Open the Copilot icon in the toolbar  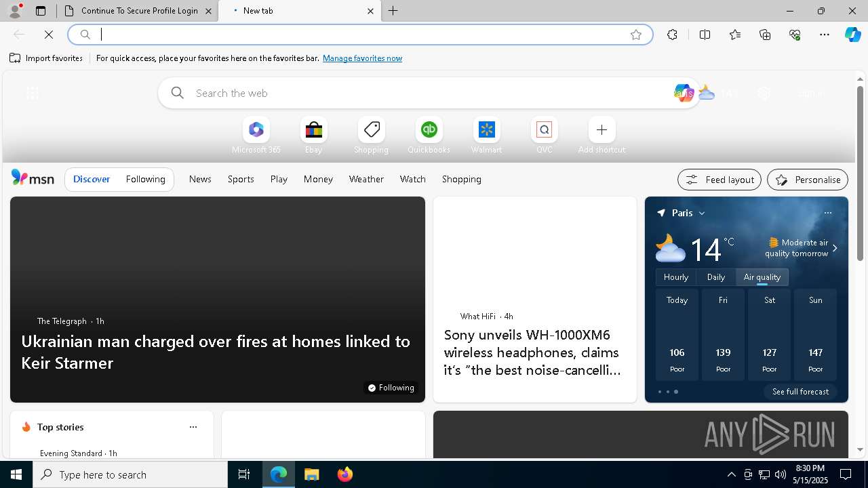click(852, 35)
